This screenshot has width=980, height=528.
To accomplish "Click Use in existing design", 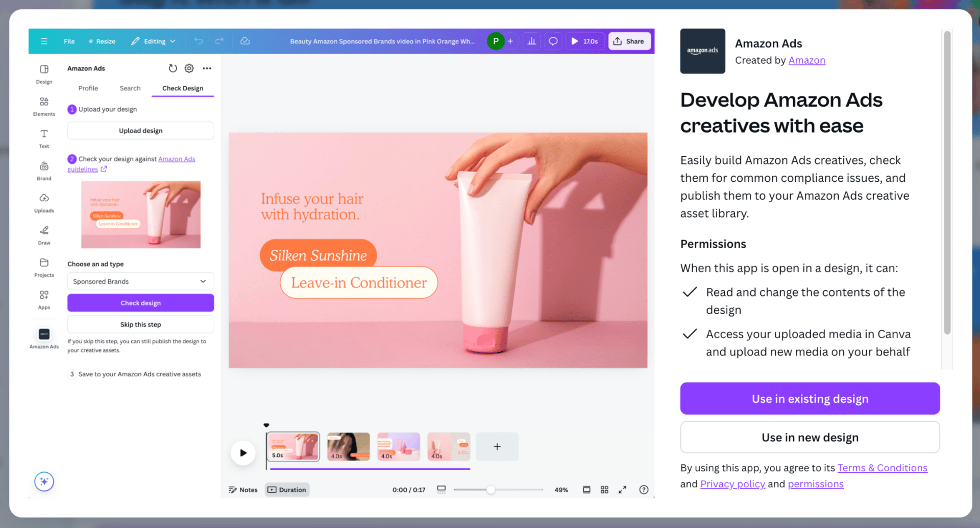I will 810,398.
